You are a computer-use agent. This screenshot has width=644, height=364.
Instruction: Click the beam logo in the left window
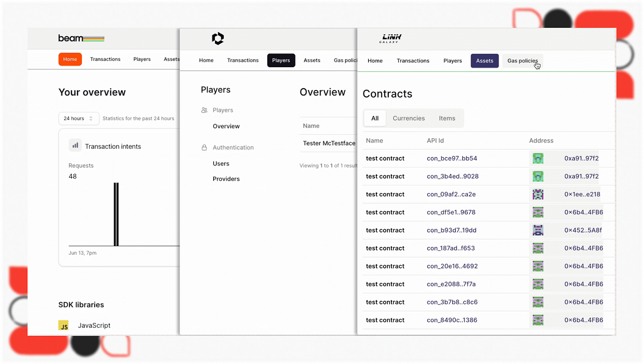[x=81, y=38]
